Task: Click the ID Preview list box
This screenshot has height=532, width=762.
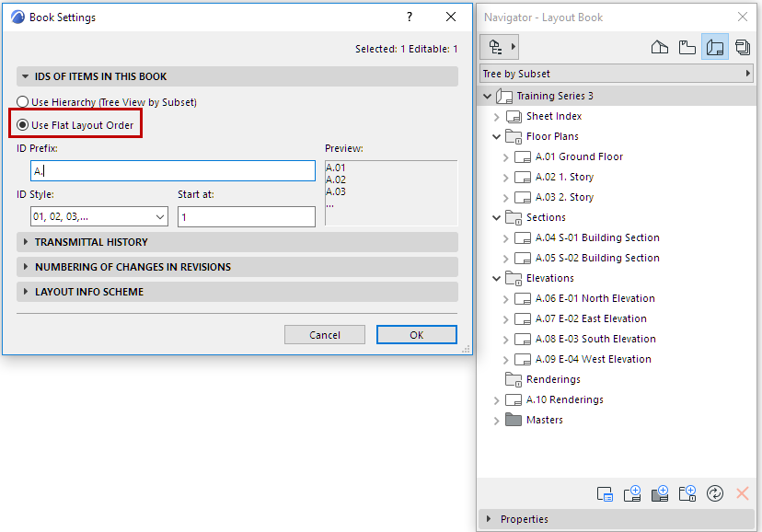Action: point(391,193)
